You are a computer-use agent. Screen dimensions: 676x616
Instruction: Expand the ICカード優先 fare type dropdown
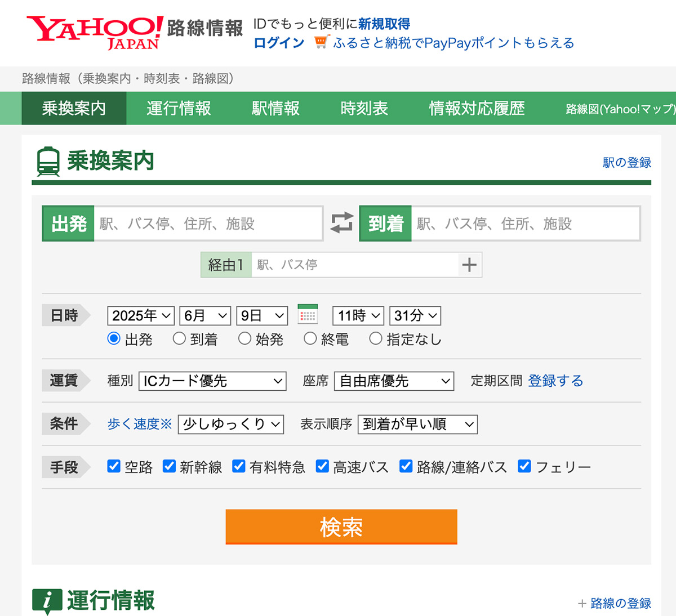click(x=212, y=381)
